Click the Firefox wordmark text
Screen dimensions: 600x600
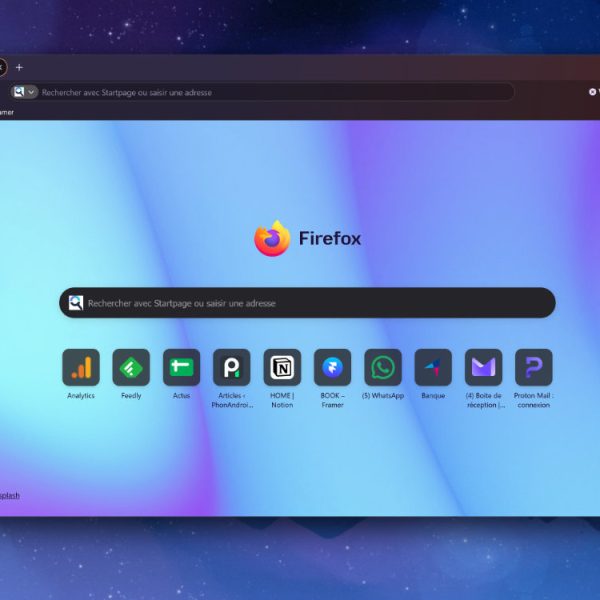coord(330,238)
